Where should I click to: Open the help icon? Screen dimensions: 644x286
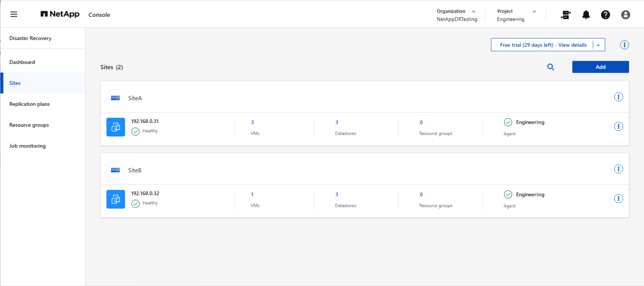click(x=606, y=15)
